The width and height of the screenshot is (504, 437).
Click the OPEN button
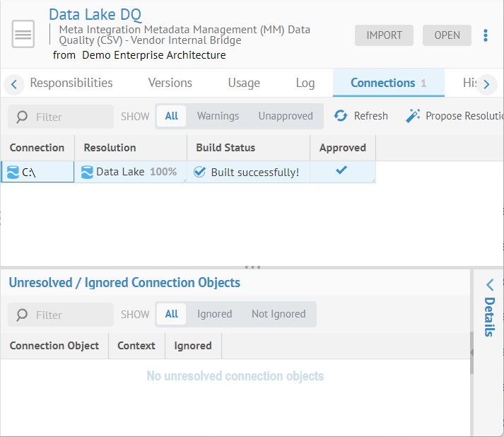[x=447, y=35]
